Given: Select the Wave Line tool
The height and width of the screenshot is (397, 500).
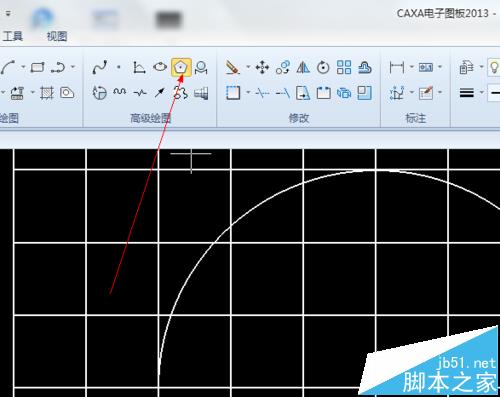Looking at the screenshot, I should pyautogui.click(x=120, y=92).
